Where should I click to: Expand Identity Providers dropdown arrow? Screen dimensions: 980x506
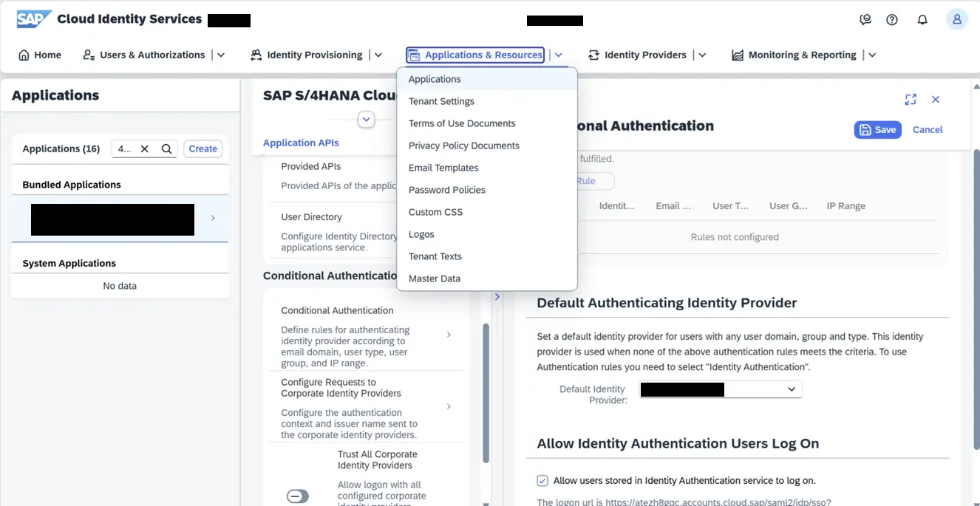(x=702, y=55)
